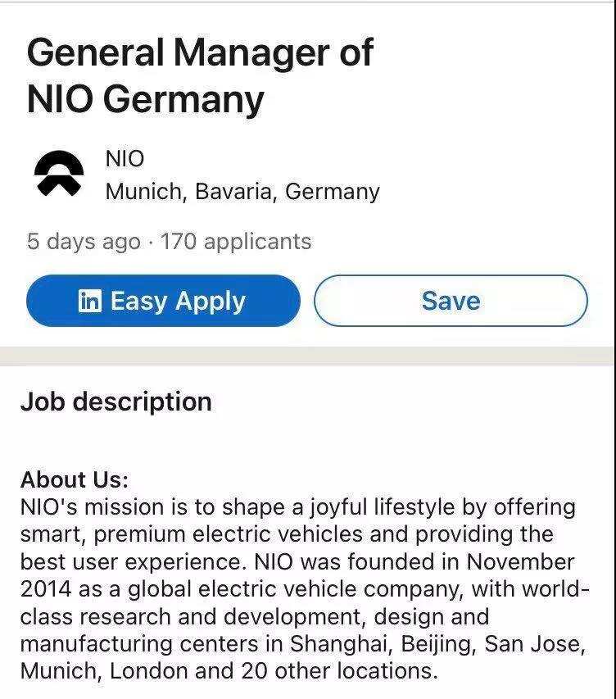
Task: Click the words premium electric vehicles
Action: 227,535
